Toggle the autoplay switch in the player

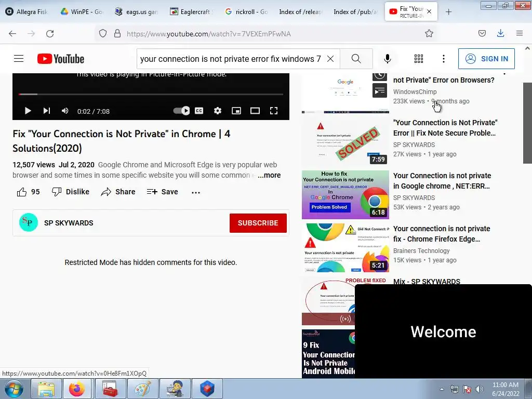tap(181, 111)
